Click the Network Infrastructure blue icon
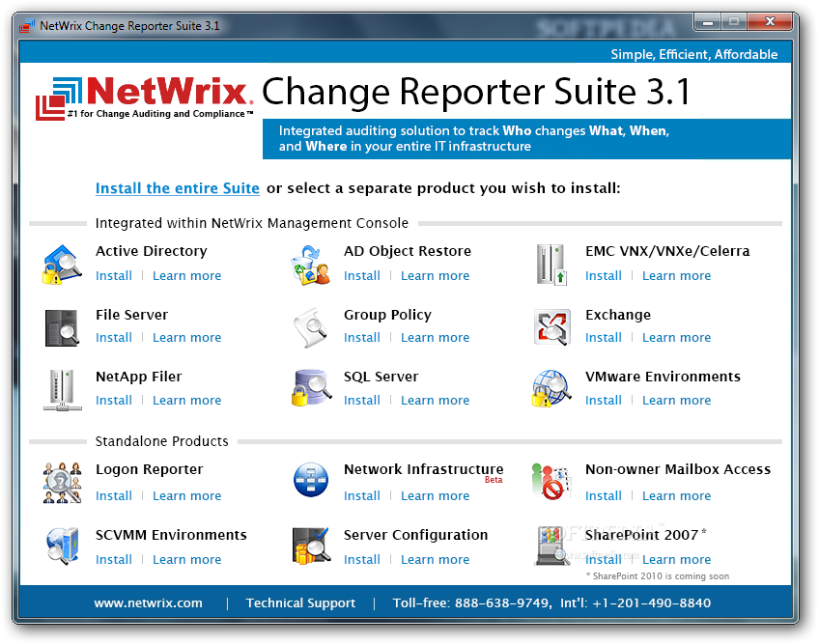Image resolution: width=819 pixels, height=644 pixels. pos(311,480)
